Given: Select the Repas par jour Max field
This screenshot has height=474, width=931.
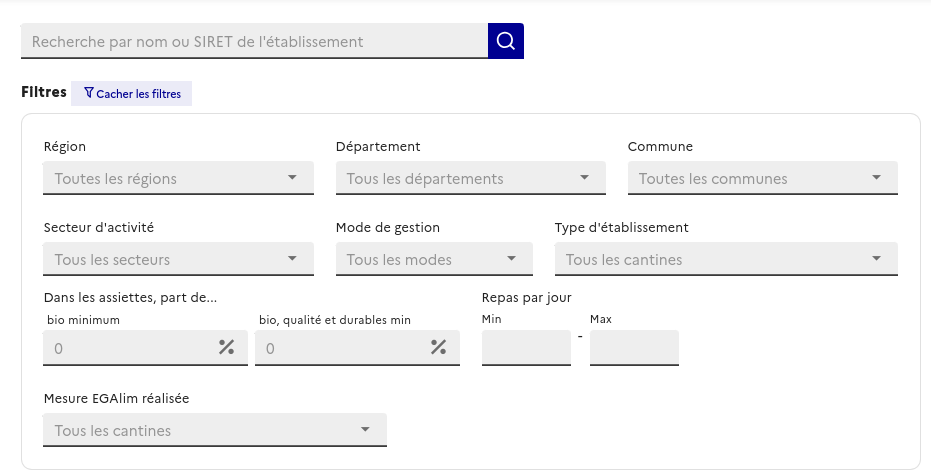Looking at the screenshot, I should tap(634, 348).
